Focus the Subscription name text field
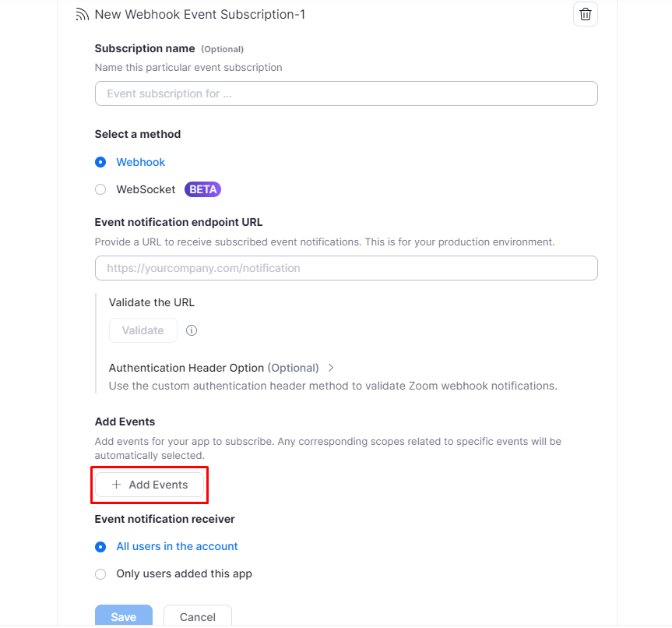 point(346,93)
